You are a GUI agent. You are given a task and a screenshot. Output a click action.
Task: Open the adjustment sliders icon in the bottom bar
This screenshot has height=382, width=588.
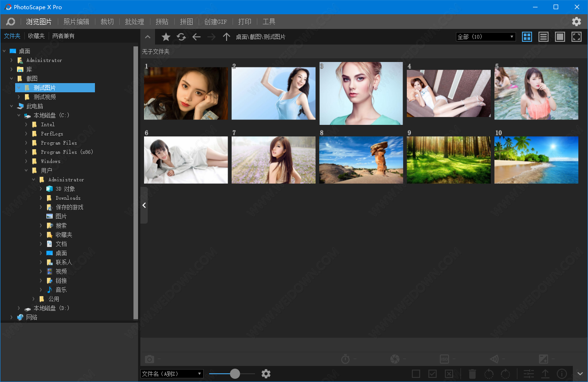[x=529, y=374]
